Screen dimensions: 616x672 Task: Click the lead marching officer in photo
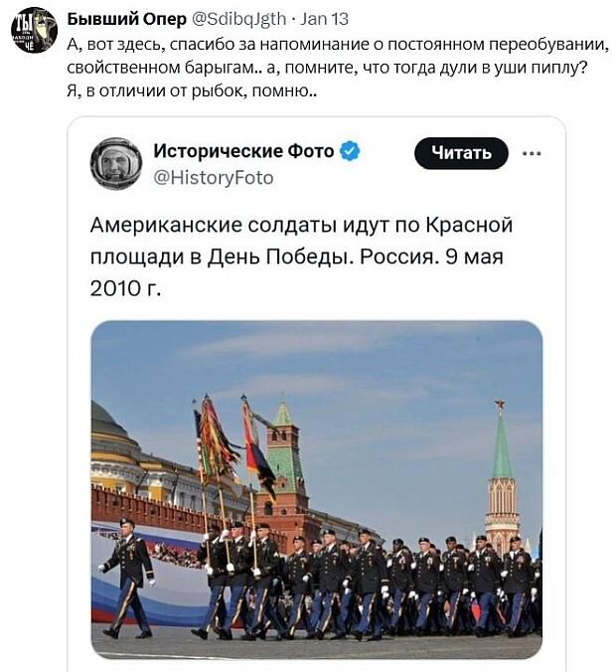pos(127,579)
